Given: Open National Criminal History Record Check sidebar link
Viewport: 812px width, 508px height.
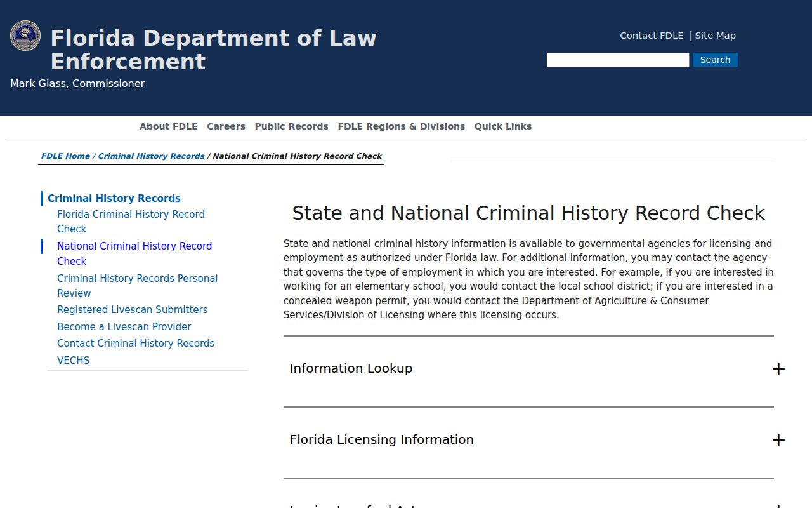Looking at the screenshot, I should point(134,253).
